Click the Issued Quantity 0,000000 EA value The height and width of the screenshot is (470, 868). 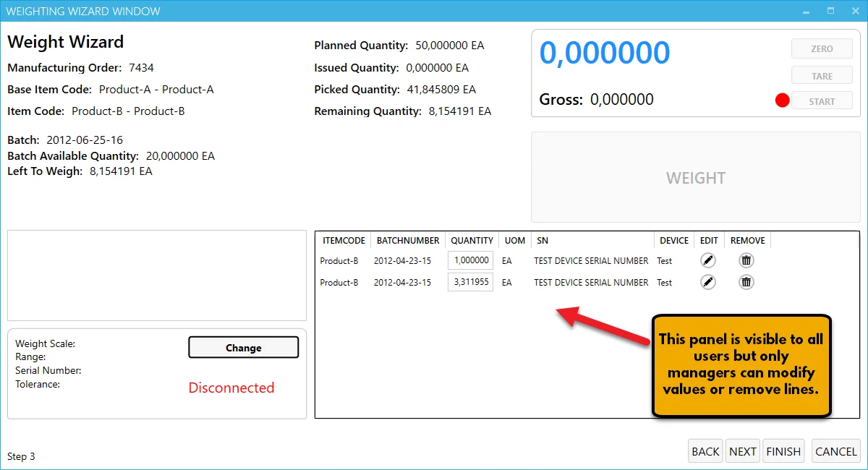tap(438, 68)
